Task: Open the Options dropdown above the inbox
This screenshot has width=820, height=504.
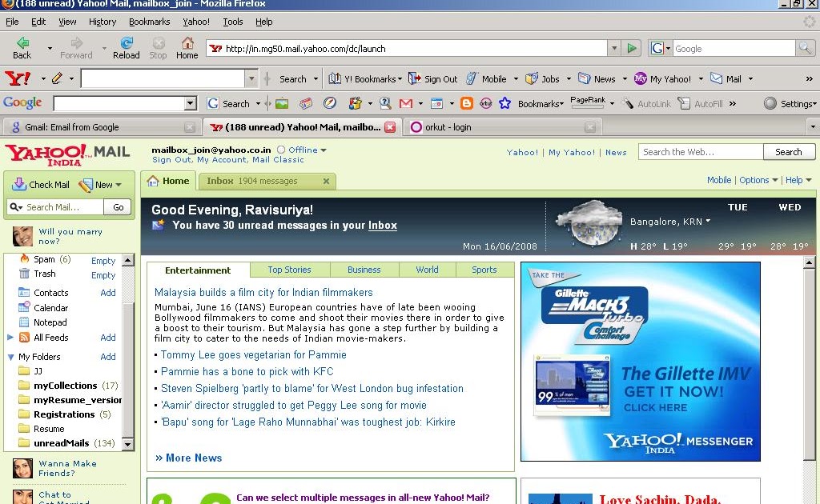Action: [x=756, y=180]
